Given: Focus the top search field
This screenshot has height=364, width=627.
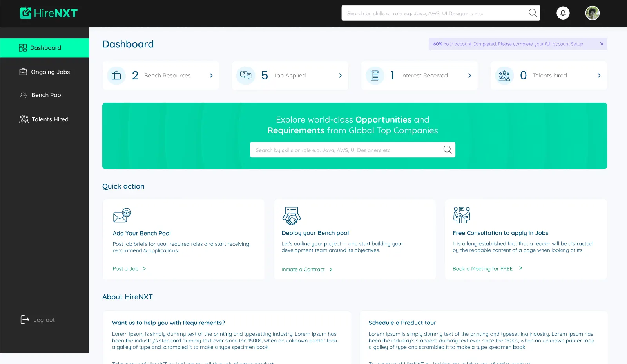Looking at the screenshot, I should (x=440, y=13).
